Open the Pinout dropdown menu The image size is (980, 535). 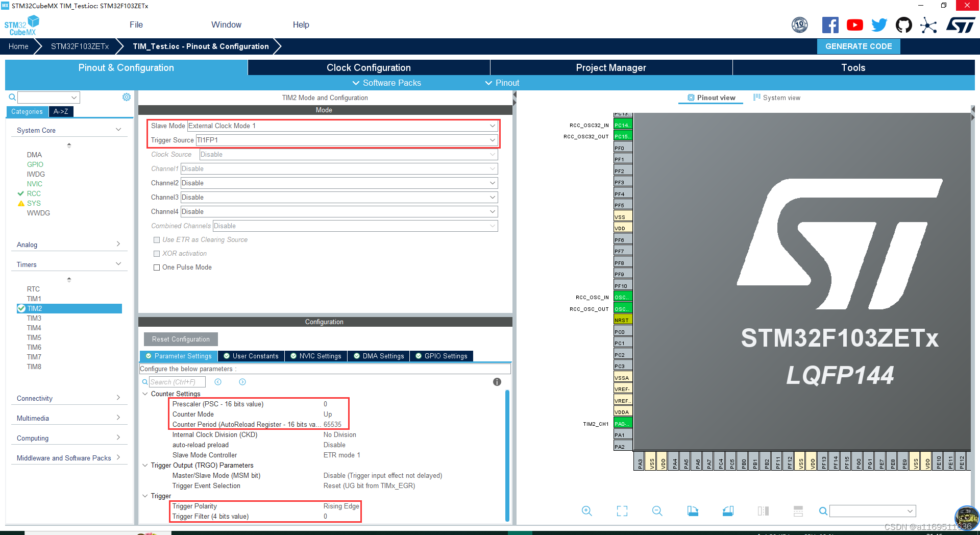502,83
